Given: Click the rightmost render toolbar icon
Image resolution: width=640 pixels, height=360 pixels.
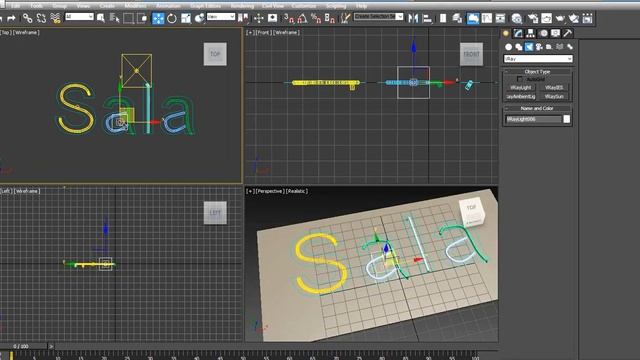Looking at the screenshot, I should point(587,18).
